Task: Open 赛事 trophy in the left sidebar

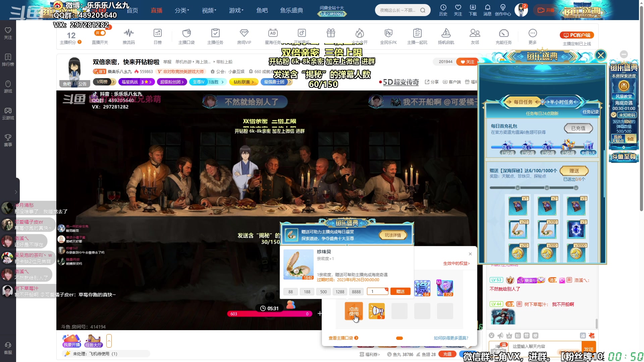Action: (x=8, y=140)
